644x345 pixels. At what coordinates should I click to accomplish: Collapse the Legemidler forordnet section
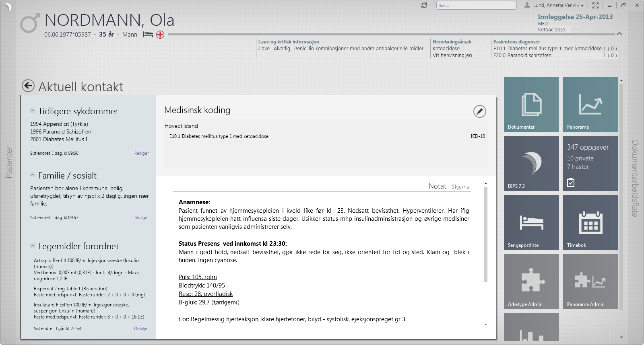(33, 246)
